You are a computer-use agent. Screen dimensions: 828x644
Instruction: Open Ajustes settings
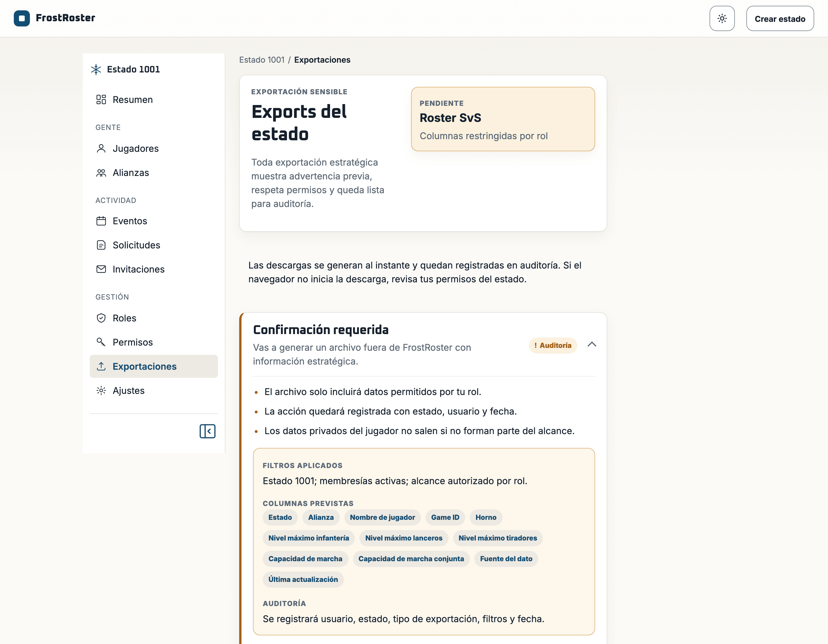(154, 390)
